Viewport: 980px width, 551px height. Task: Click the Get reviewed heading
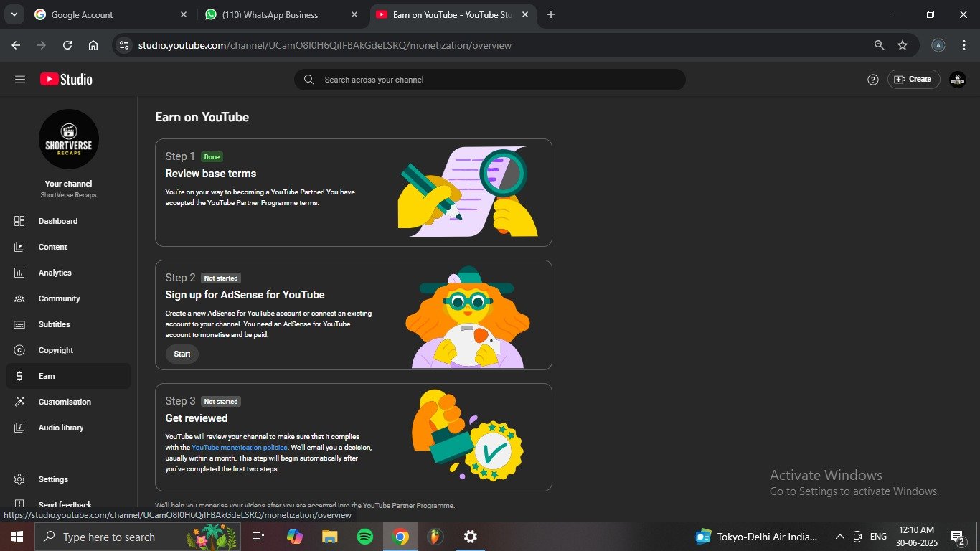197,418
